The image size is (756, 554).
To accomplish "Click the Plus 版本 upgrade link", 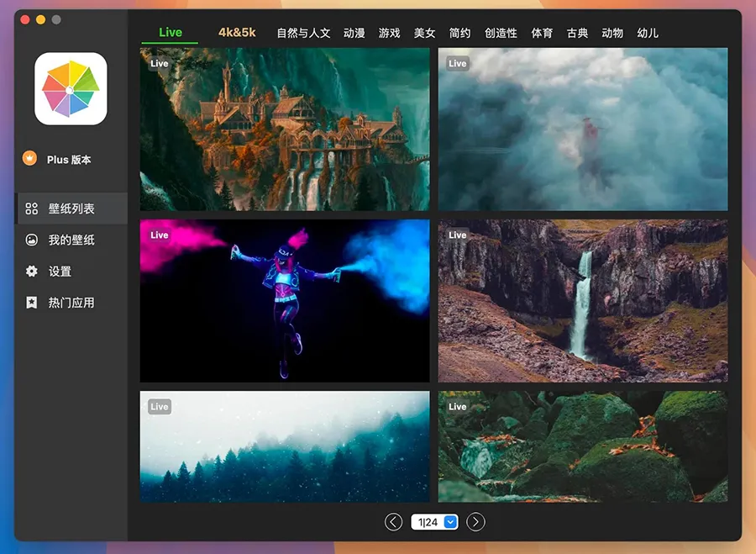I will point(69,160).
